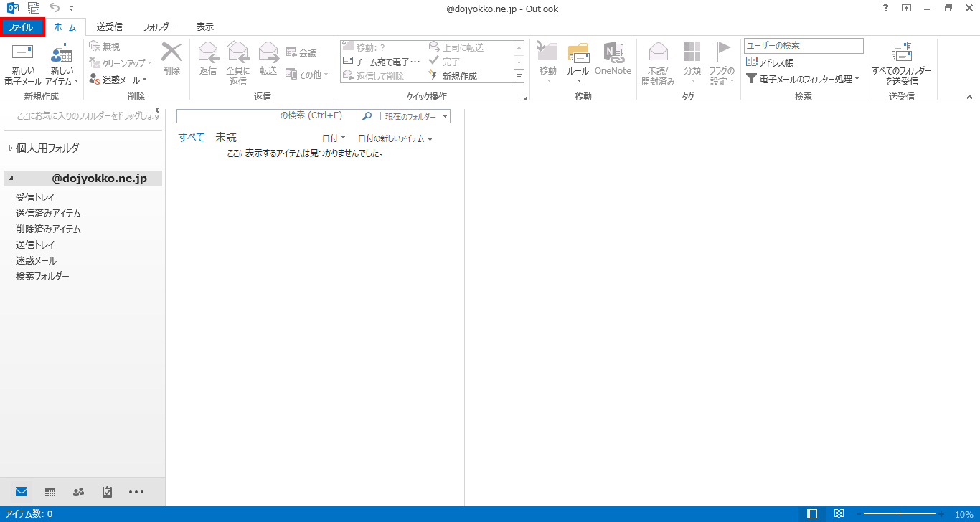Open the フォルダー ribbon tab
This screenshot has height=522, width=980.
(159, 27)
